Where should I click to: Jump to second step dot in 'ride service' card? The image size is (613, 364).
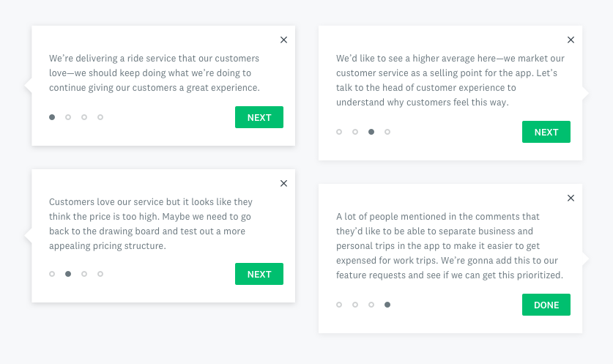tap(68, 117)
